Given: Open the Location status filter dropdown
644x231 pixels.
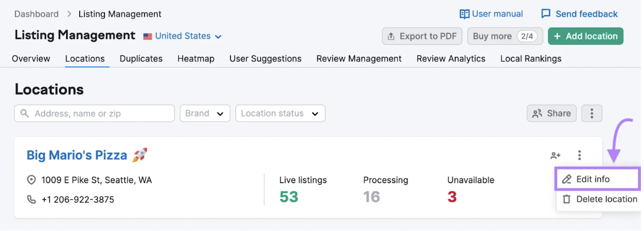Looking at the screenshot, I should pyautogui.click(x=280, y=113).
